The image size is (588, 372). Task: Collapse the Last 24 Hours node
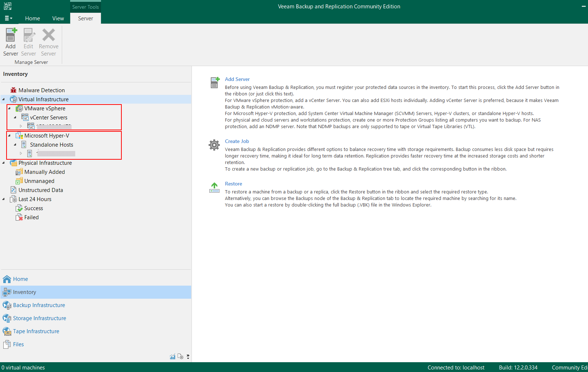point(4,199)
